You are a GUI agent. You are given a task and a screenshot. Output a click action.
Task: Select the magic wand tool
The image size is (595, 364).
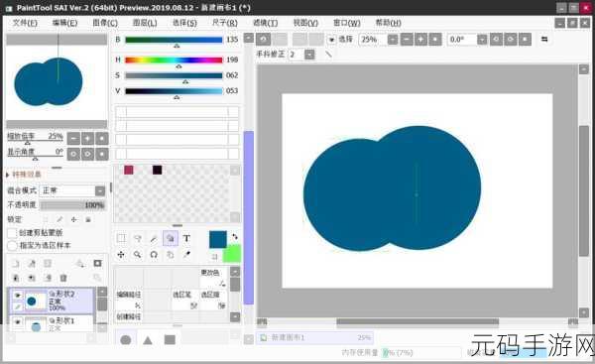(154, 238)
